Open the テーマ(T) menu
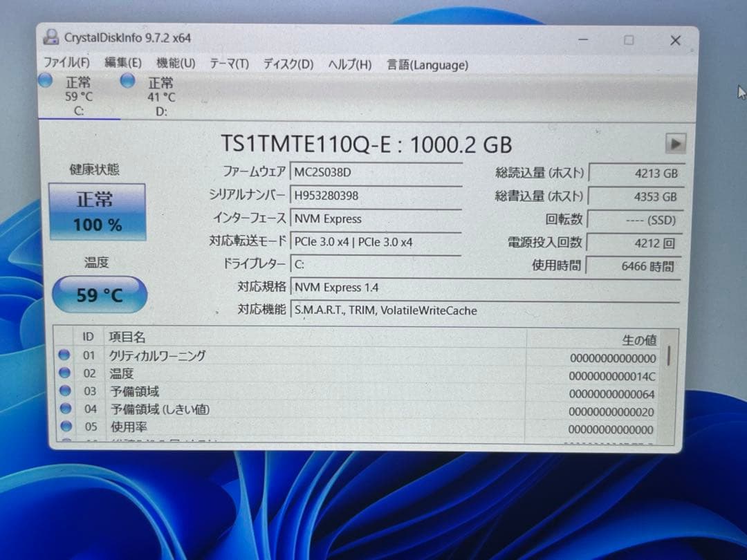747x560 pixels. coord(228,64)
